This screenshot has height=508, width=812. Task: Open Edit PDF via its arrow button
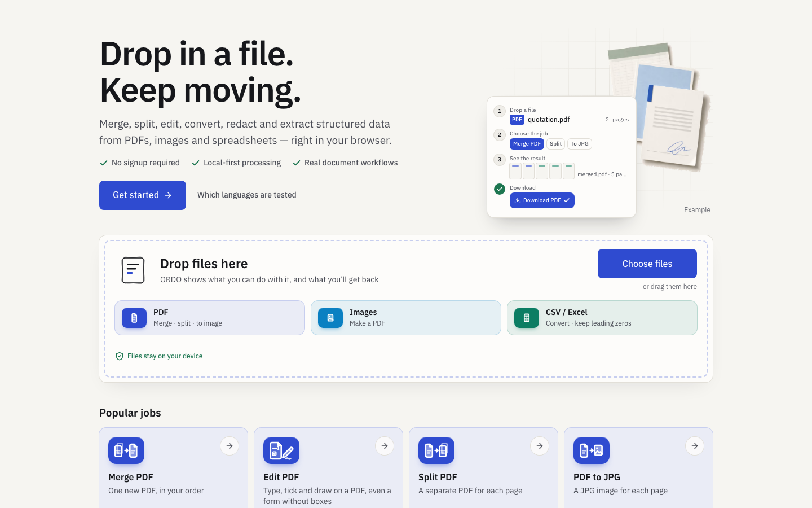tap(385, 446)
